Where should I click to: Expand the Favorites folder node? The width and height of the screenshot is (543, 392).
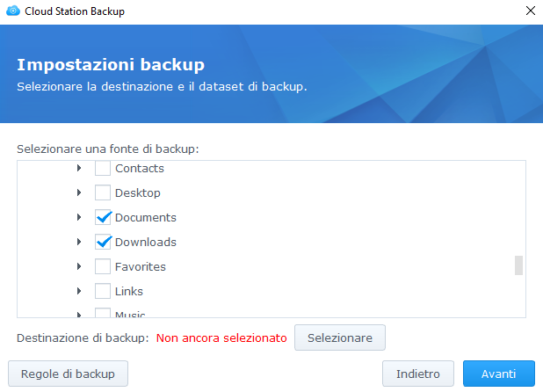(79, 266)
